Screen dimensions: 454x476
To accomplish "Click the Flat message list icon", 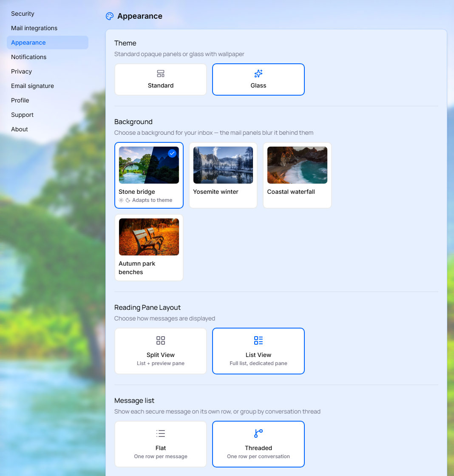I will [161, 433].
